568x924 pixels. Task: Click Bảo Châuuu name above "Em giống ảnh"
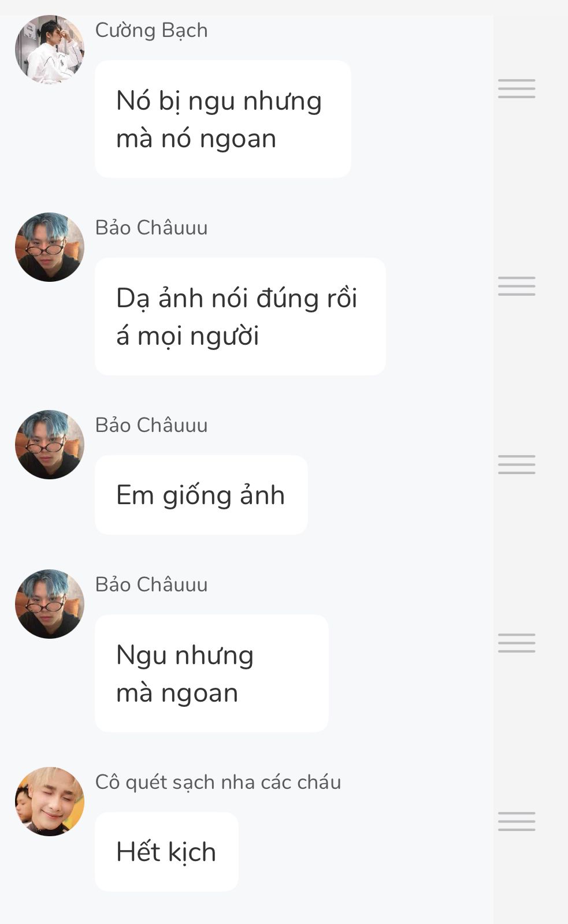(x=151, y=425)
